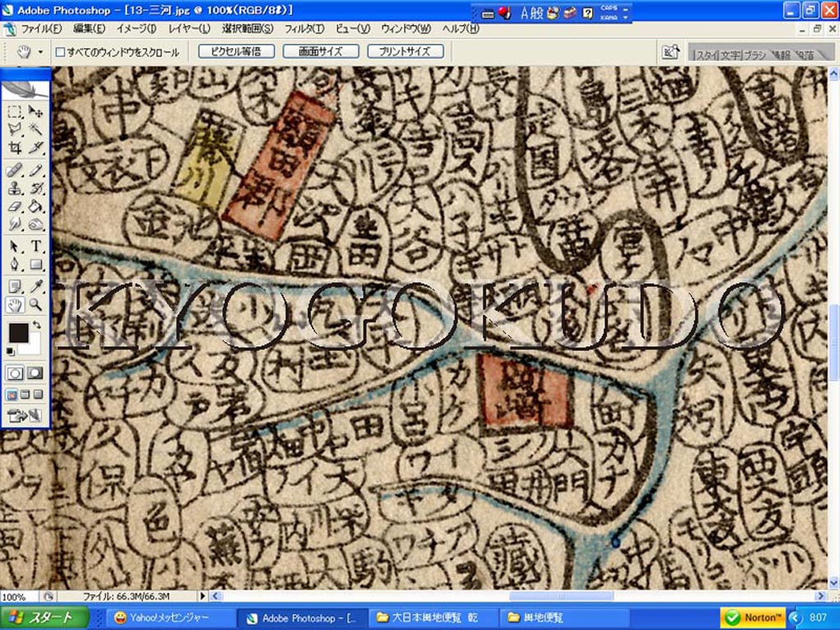Select the Type tool
The height and width of the screenshot is (630, 840).
(36, 246)
